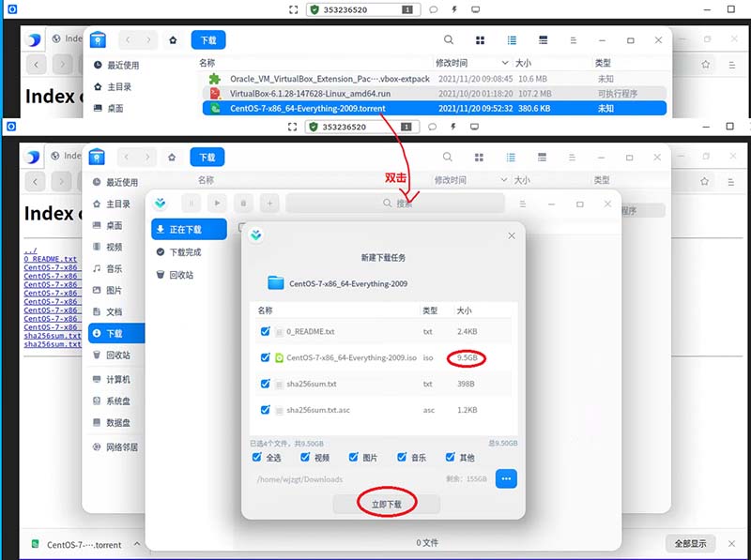Toggle the 其他 filter checkbox
This screenshot has height=560, width=751.
tap(451, 457)
